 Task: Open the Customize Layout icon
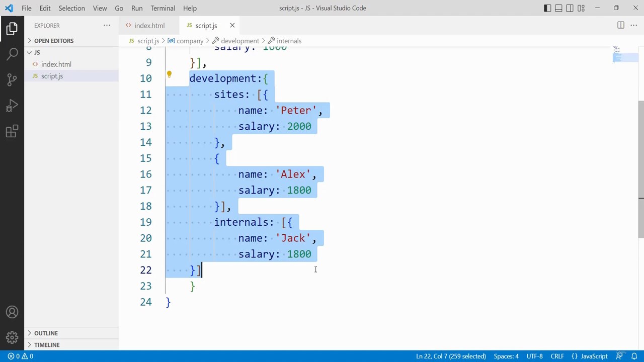coord(581,8)
